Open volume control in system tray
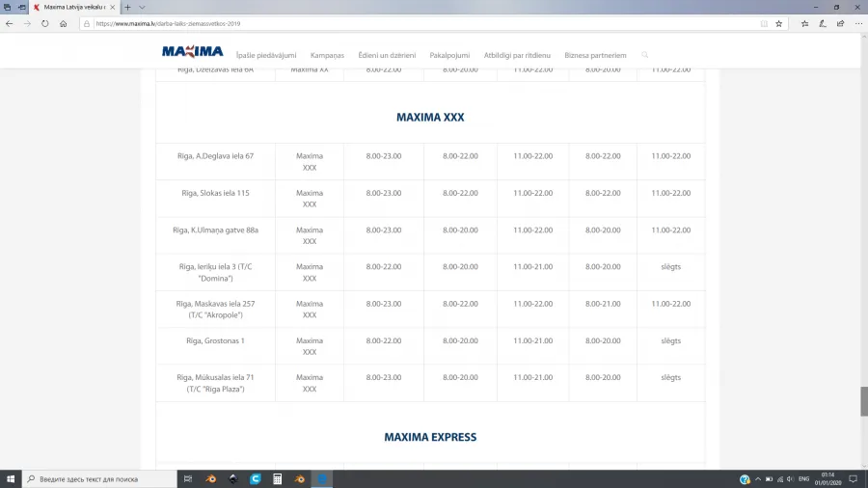 (x=790, y=479)
